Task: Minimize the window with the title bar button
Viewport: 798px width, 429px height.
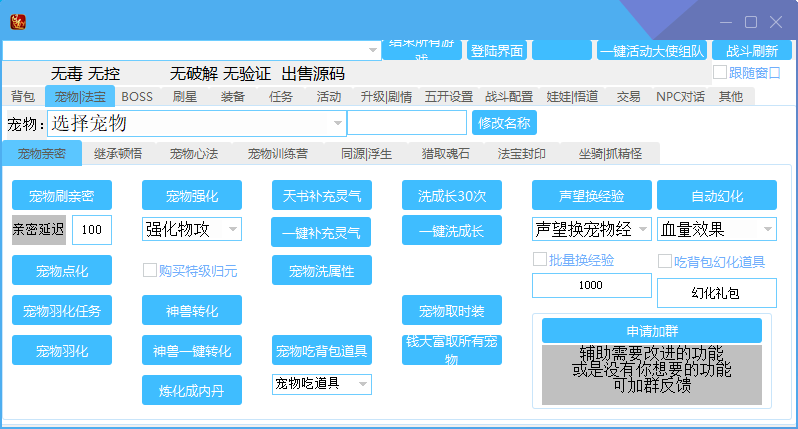Action: [726, 22]
